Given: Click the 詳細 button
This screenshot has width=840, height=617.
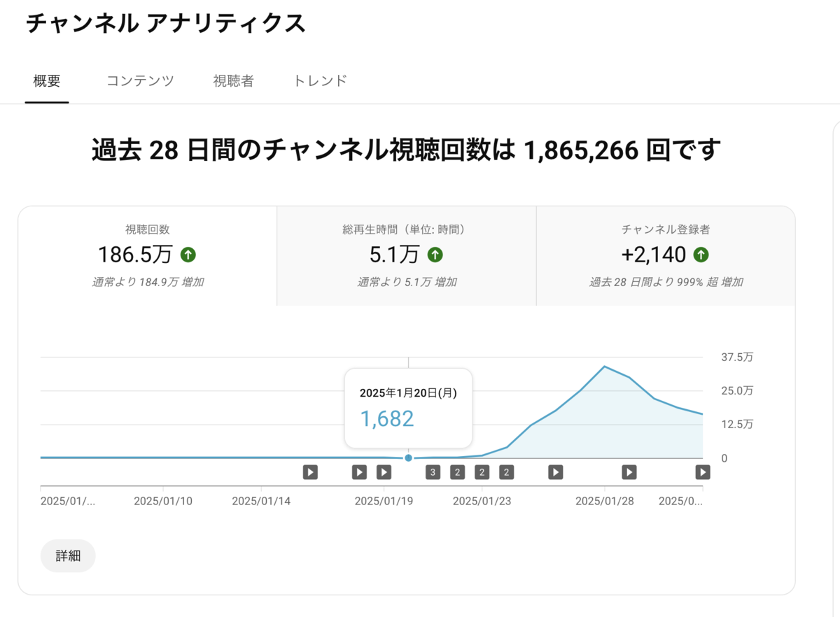Looking at the screenshot, I should pos(67,555).
